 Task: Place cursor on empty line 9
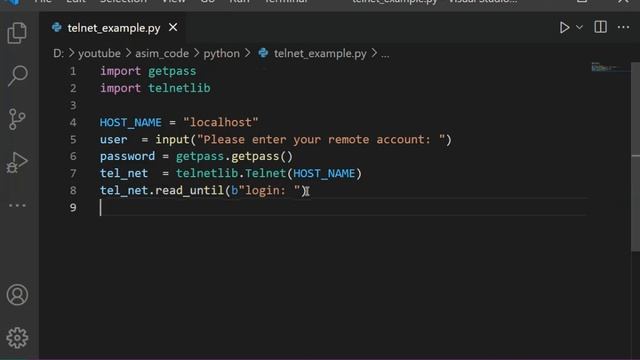343,208
